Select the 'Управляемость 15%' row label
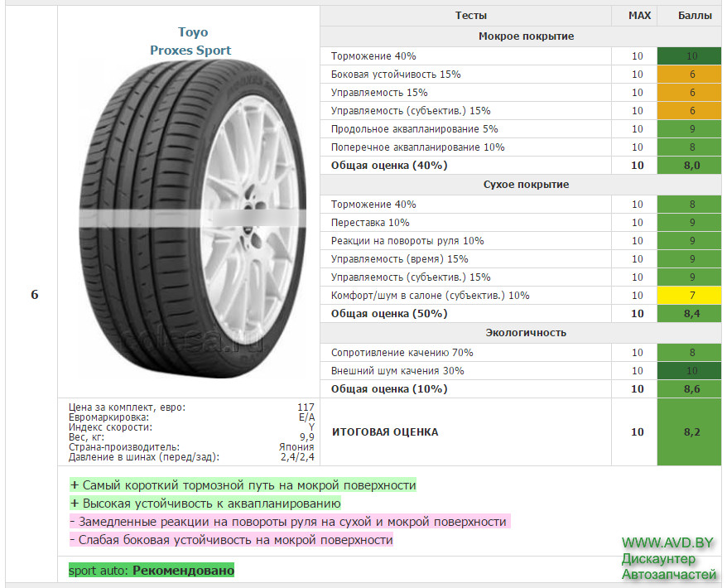Screen dimensions: 727x588 (379, 92)
